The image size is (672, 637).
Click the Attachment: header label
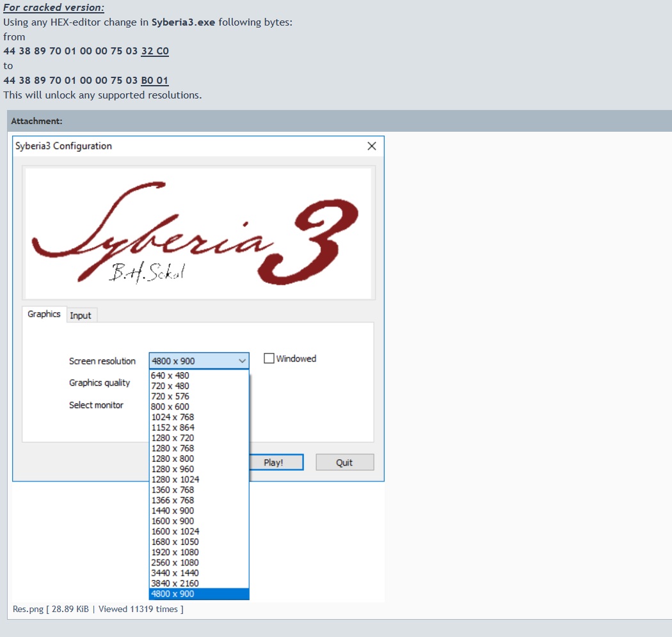[x=37, y=122]
